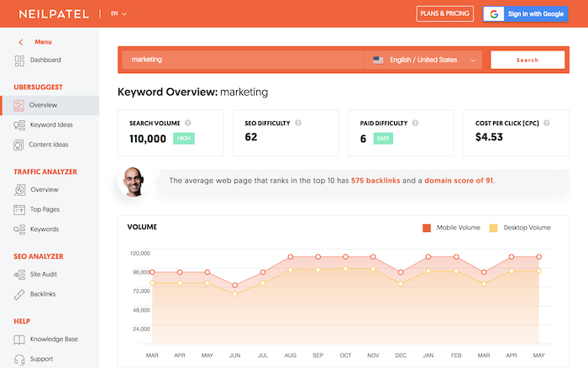
Task: Open Keywords under Traffic Analyzer
Action: (45, 229)
